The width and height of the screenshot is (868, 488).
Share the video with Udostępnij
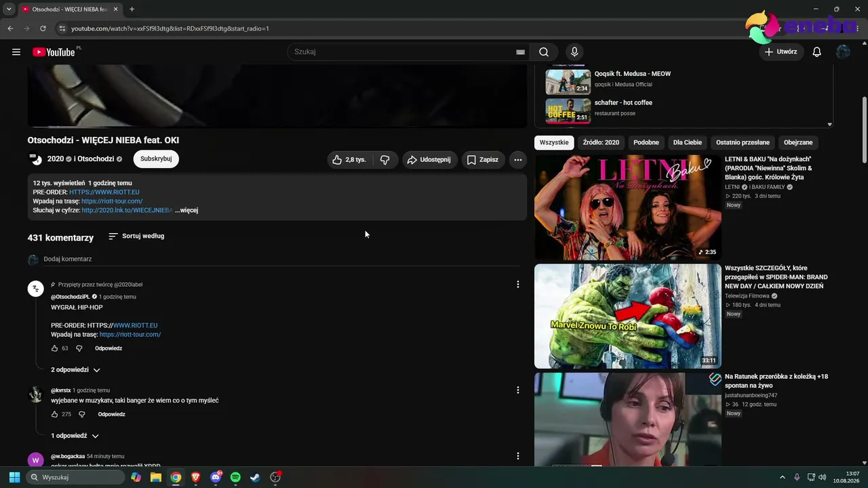[x=430, y=160]
